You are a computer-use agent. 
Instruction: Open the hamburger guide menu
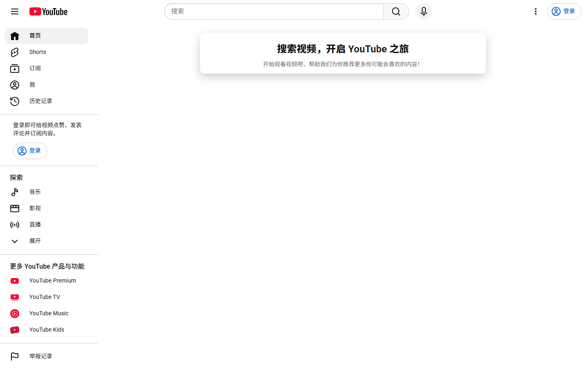tap(15, 11)
